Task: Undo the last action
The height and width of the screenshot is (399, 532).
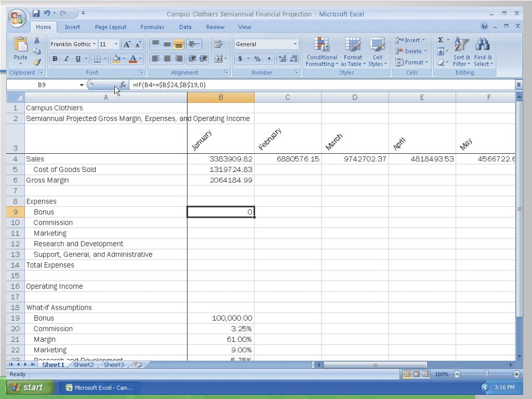Action: click(x=47, y=14)
